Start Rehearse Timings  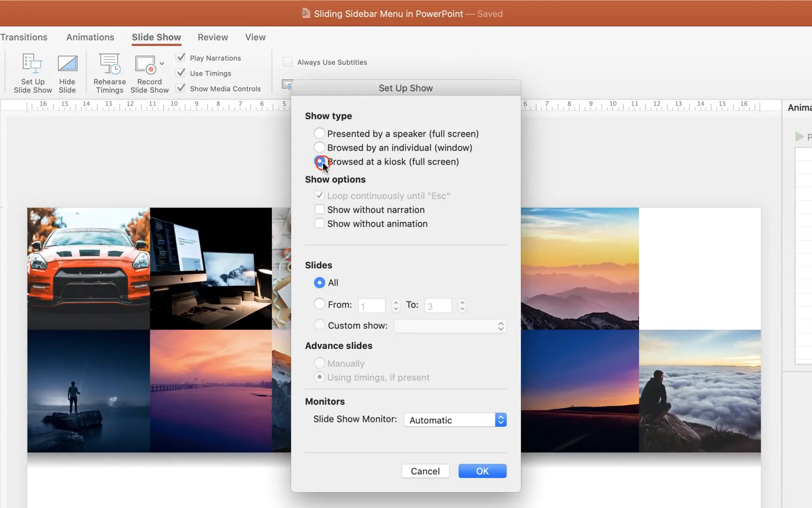109,73
